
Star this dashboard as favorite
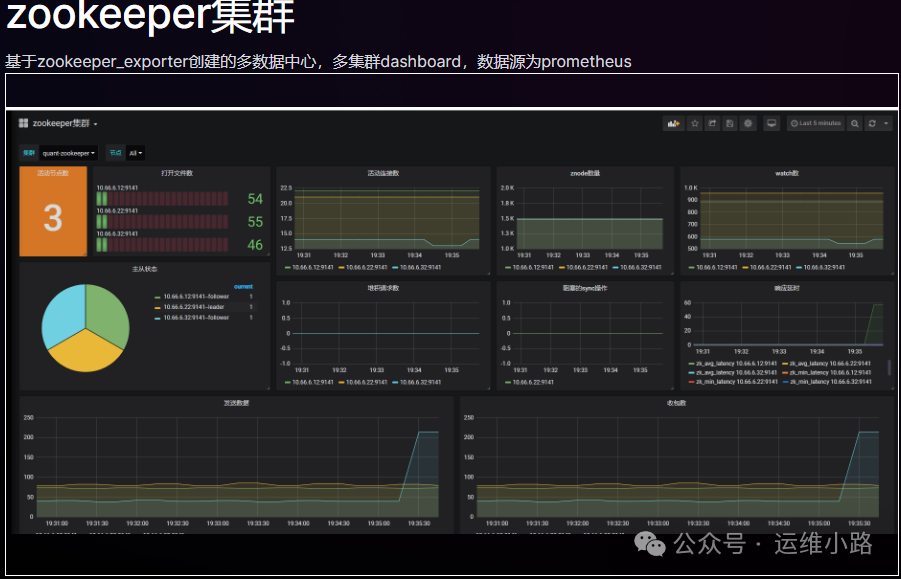[x=695, y=123]
